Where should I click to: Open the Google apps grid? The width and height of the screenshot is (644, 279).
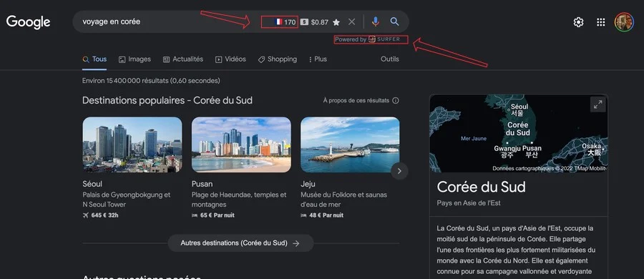click(600, 22)
